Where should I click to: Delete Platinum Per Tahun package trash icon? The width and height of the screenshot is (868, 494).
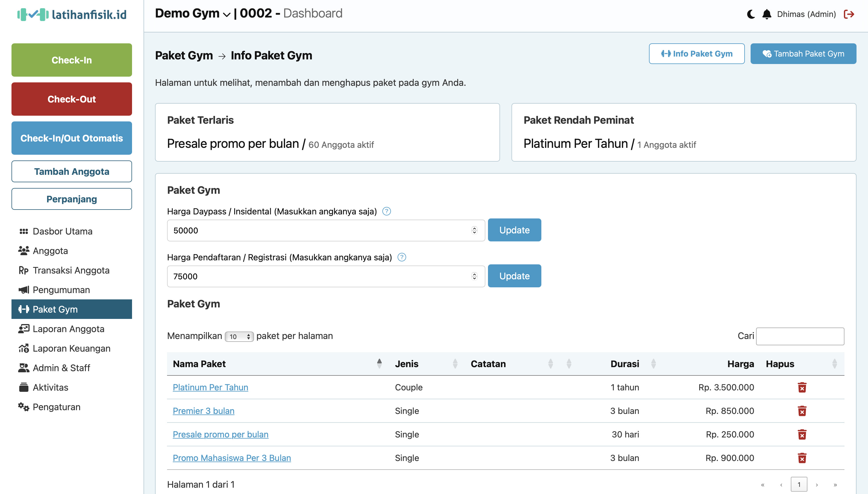802,388
